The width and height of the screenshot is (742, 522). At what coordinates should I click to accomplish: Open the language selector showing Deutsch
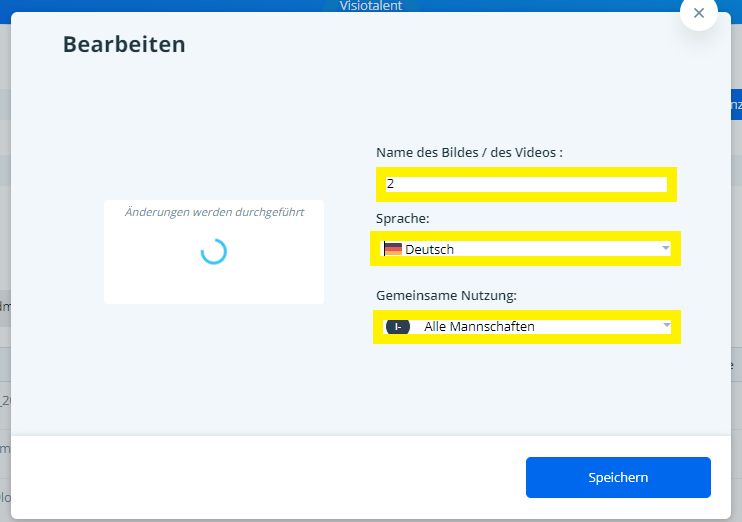coord(525,249)
